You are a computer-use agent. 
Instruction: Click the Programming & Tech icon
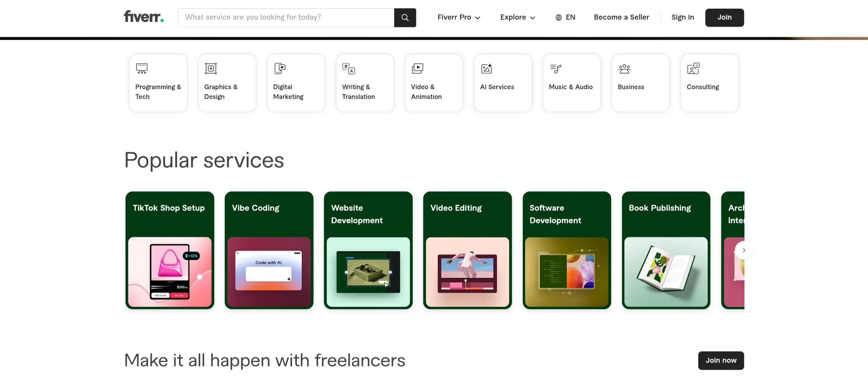(142, 68)
